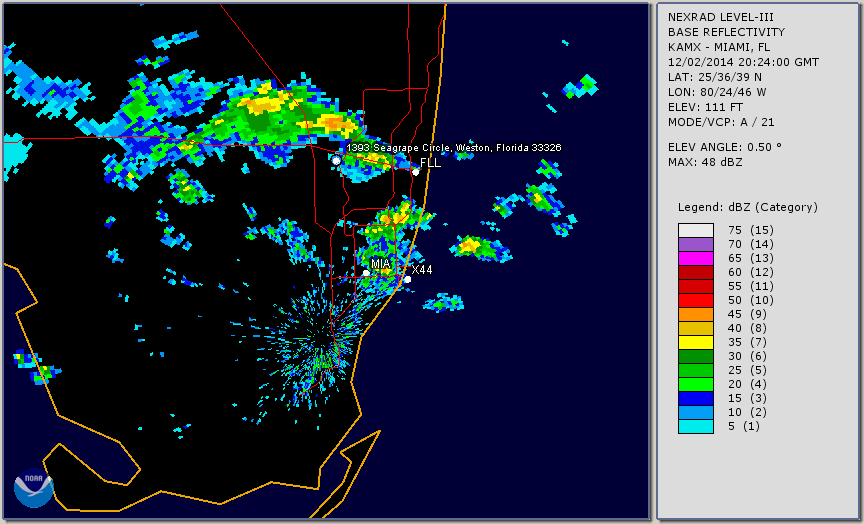Select the 45 dBZ orange legend swatch

696,314
